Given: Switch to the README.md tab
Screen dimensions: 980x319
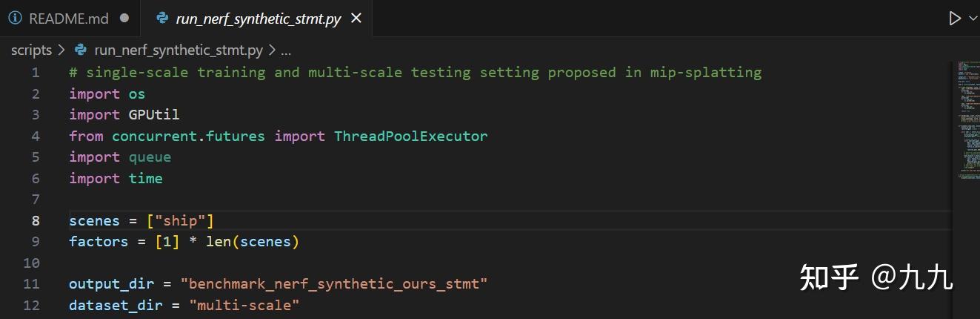Looking at the screenshot, I should (68, 19).
